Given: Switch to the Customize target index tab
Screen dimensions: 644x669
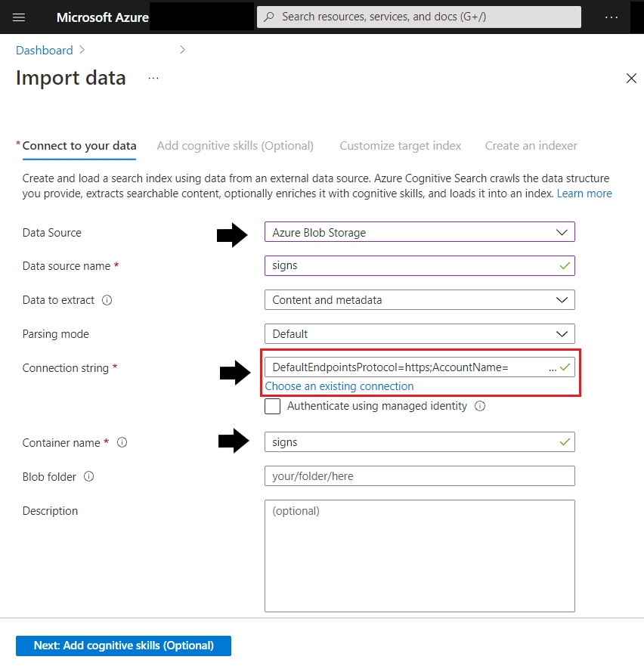Looking at the screenshot, I should 400,145.
